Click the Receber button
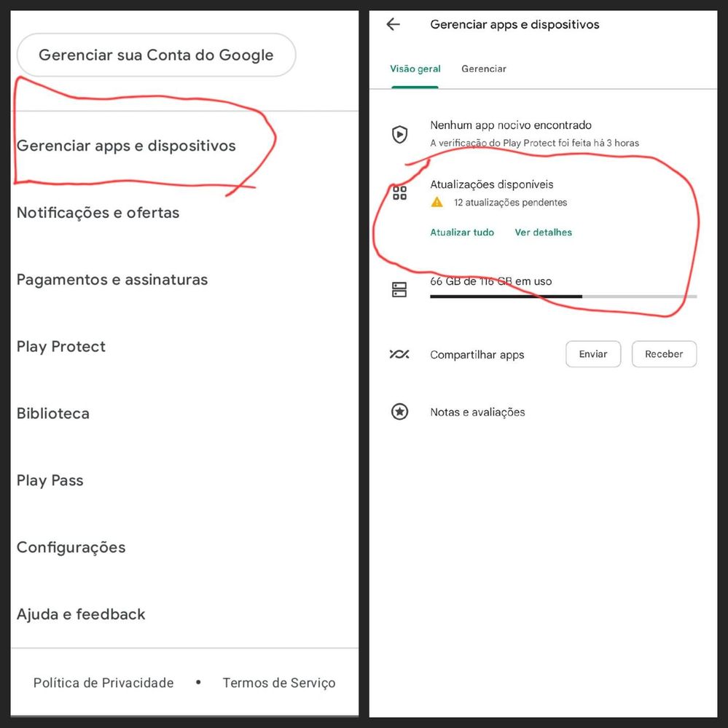This screenshot has height=728, width=728. point(664,354)
